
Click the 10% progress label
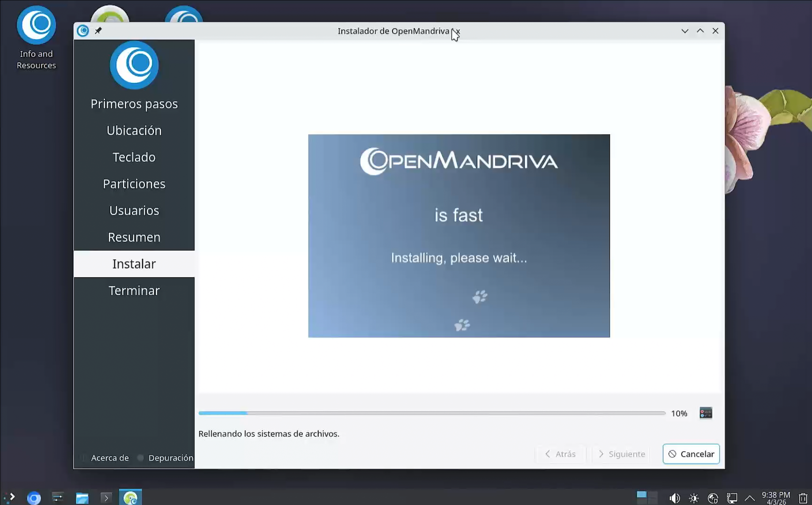679,413
